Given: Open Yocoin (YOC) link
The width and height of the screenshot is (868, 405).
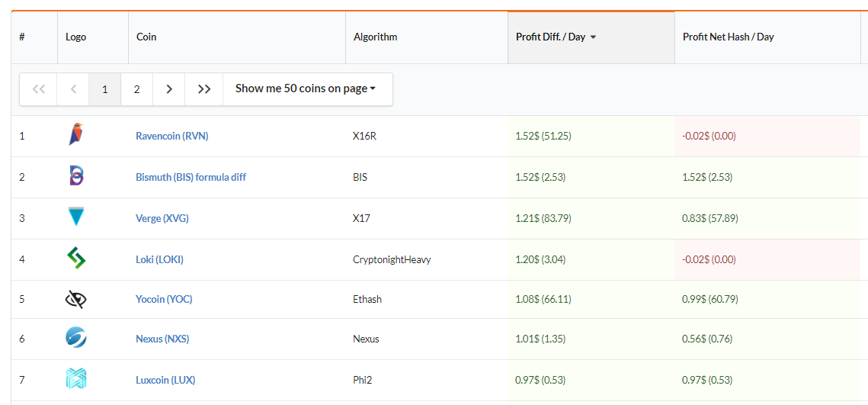Looking at the screenshot, I should coord(164,299).
